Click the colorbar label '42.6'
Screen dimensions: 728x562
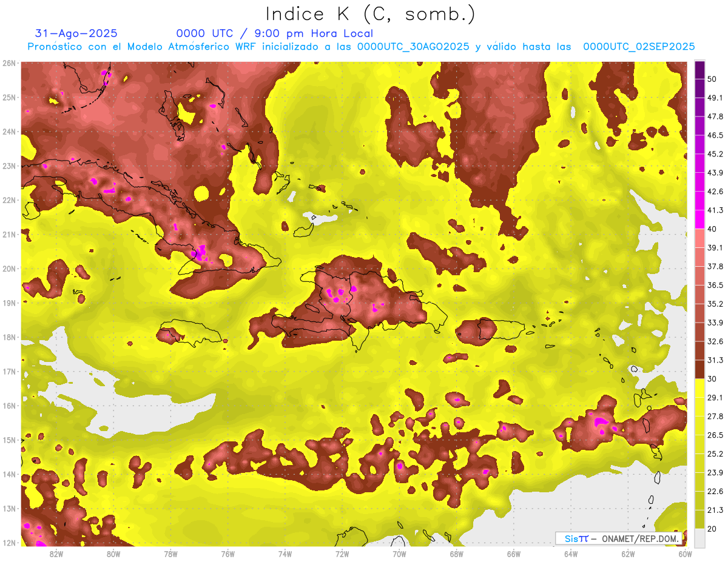coord(716,192)
